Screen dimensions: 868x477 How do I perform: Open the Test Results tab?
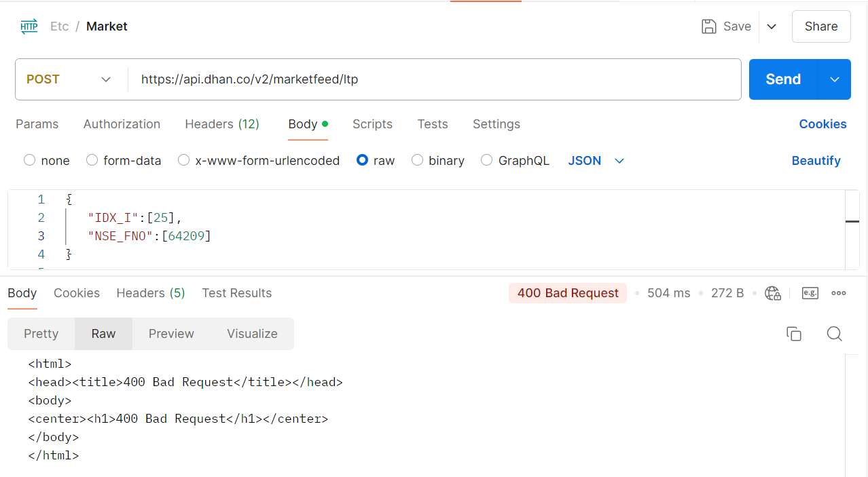coord(237,293)
